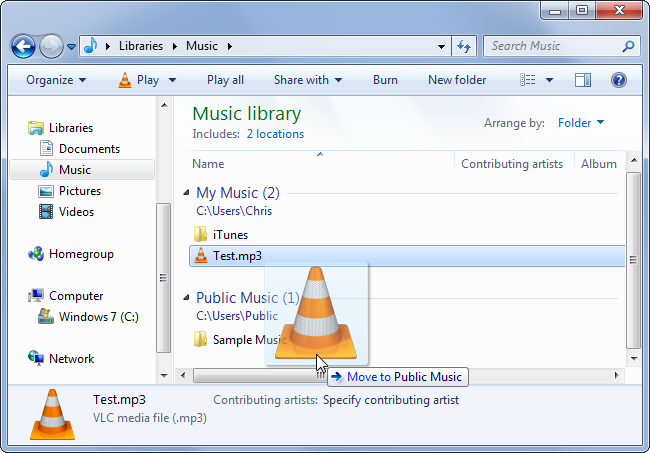The width and height of the screenshot is (650, 453).
Task: Open the Arrange by Folder dropdown
Action: (581, 123)
